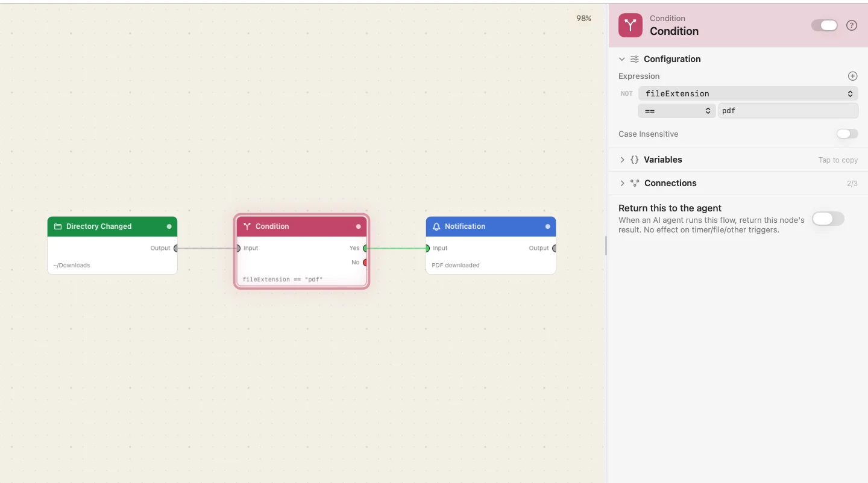Click the status dot on Directory Changed node
The height and width of the screenshot is (483, 868).
click(x=169, y=226)
